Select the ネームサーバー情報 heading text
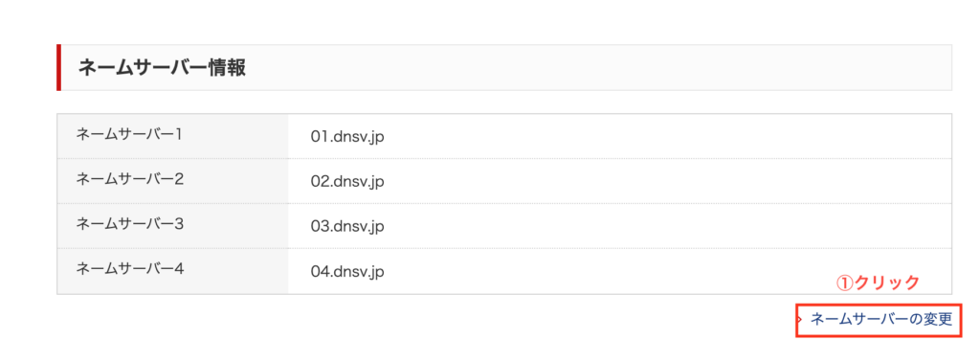The height and width of the screenshot is (362, 980). [x=162, y=68]
